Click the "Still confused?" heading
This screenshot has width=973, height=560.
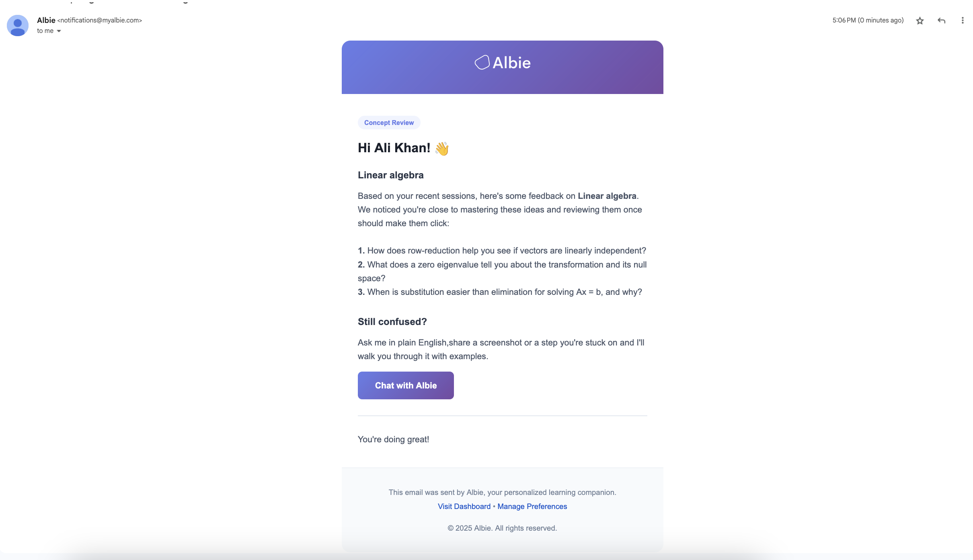[392, 322]
